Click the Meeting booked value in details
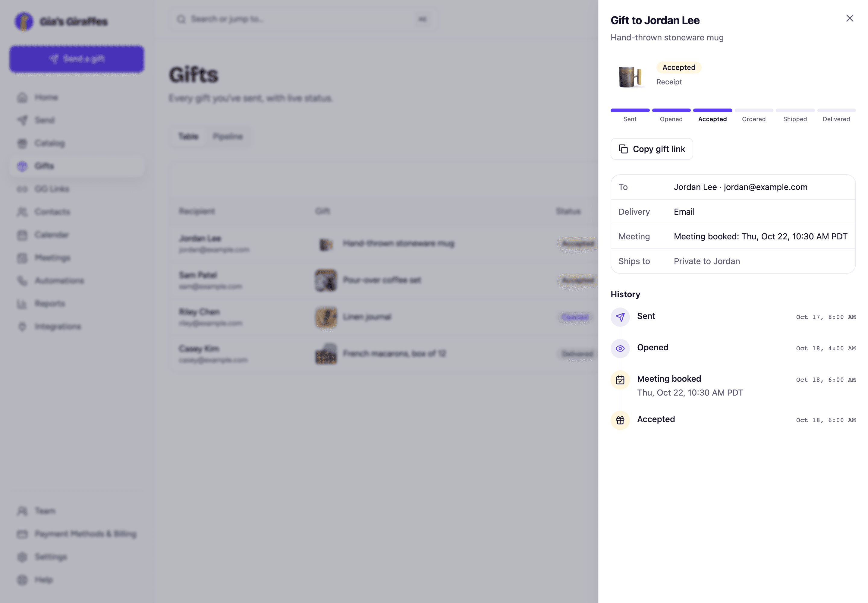868x603 pixels. (x=760, y=236)
